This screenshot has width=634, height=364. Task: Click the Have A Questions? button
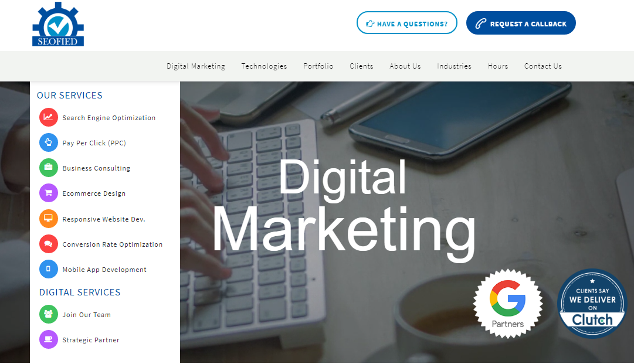[x=407, y=23]
